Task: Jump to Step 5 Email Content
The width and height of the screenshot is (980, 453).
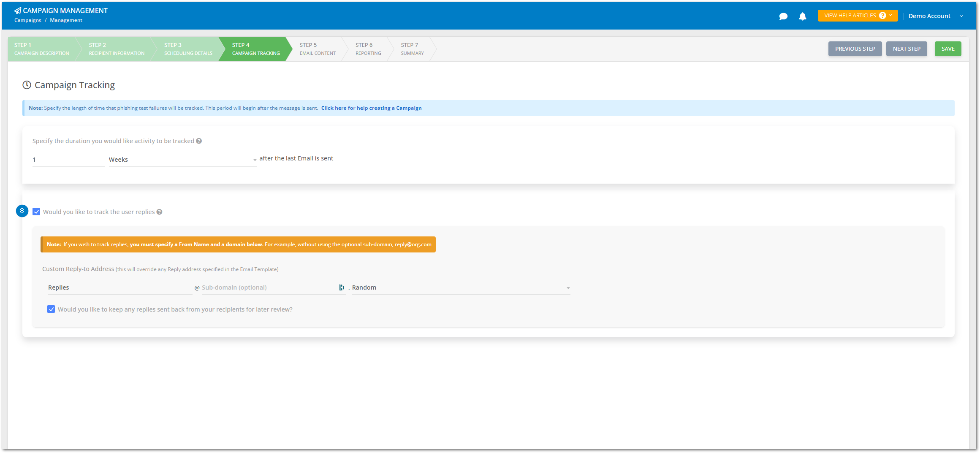Action: click(318, 49)
